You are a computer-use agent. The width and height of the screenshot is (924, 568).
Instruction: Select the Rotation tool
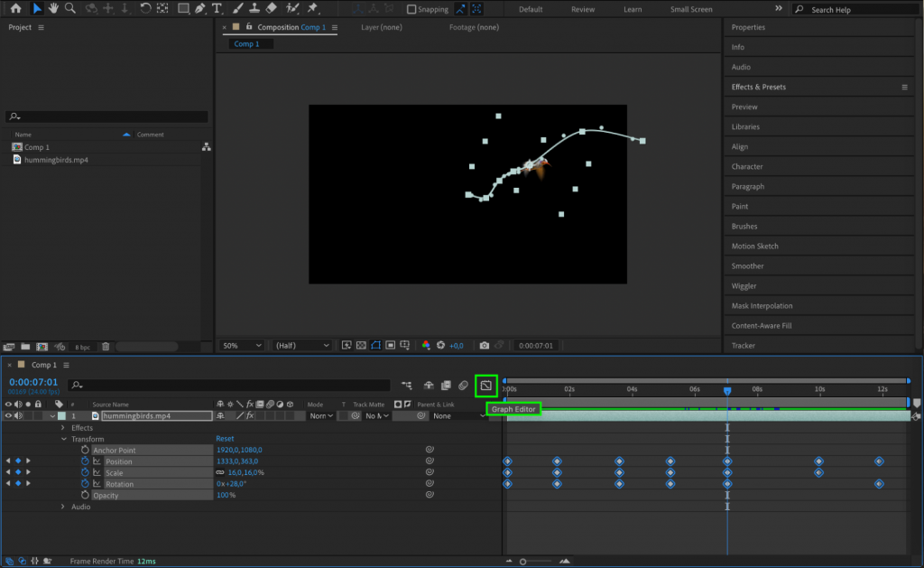click(147, 10)
